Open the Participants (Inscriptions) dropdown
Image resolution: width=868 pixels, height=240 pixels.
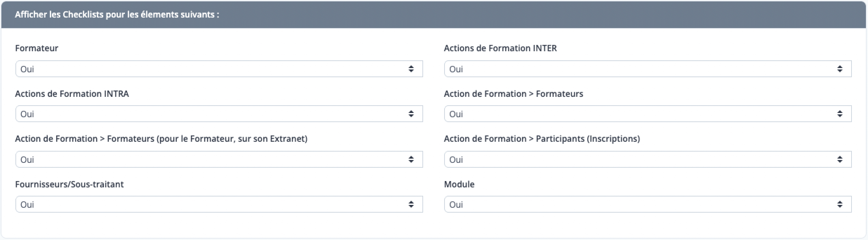[x=648, y=159]
